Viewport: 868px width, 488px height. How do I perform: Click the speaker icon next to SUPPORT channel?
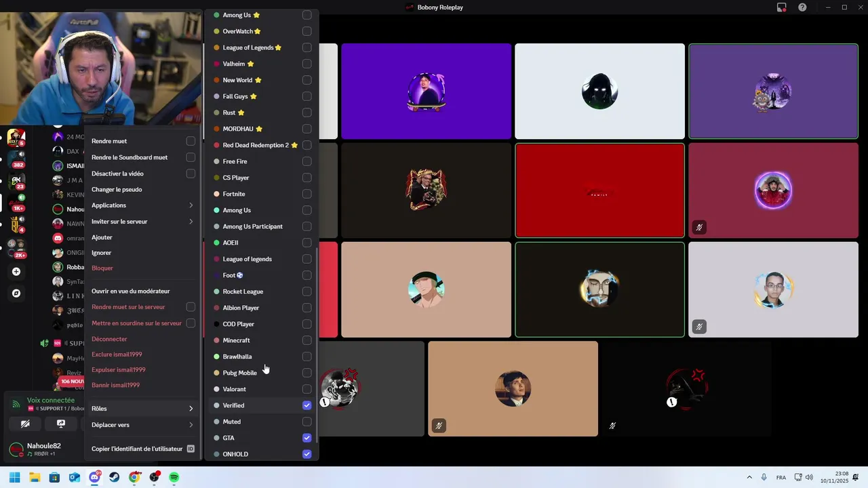(44, 344)
